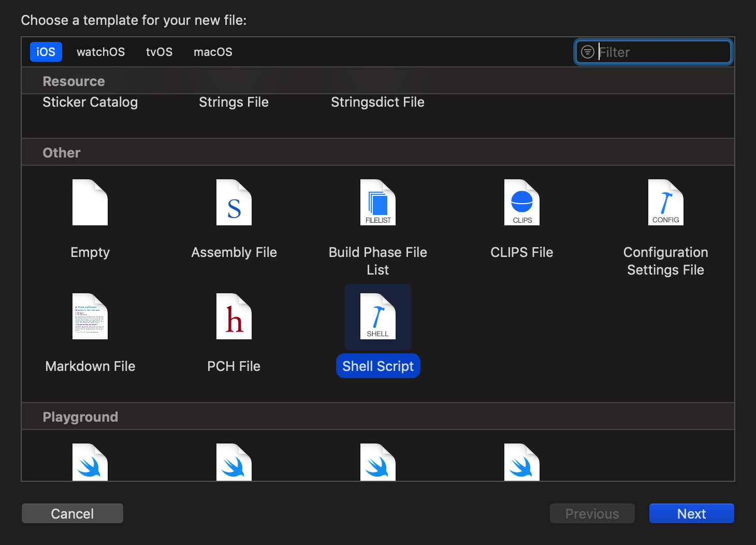Pick the PCH File template icon
756x545 pixels.
[234, 317]
